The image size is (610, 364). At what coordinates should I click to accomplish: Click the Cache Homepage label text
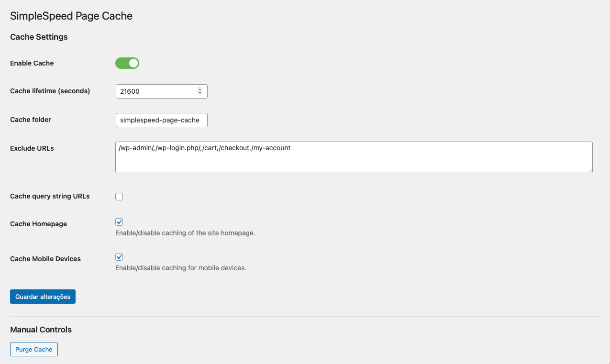pos(38,224)
